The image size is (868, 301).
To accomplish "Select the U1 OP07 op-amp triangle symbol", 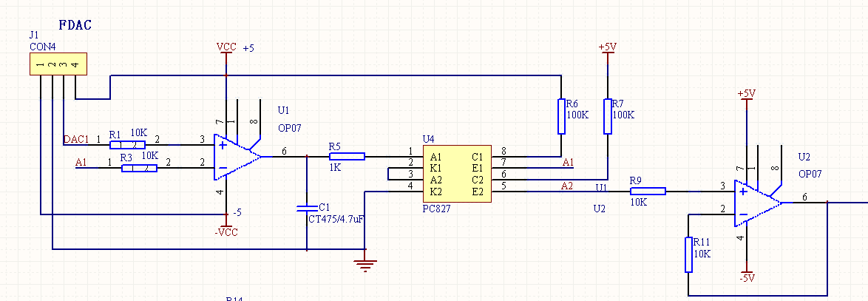I will [x=237, y=157].
